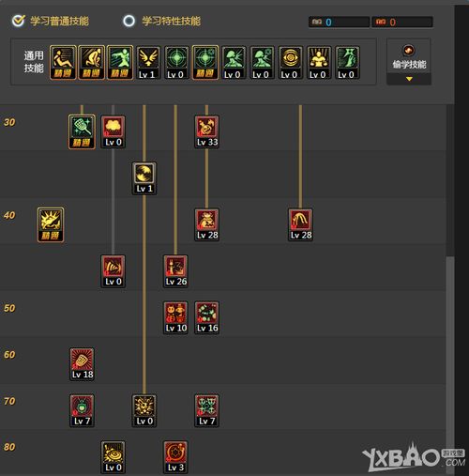The height and width of the screenshot is (476, 469).
Task: Select the Lv 33 pumpkin skill icon
Action: (x=206, y=131)
